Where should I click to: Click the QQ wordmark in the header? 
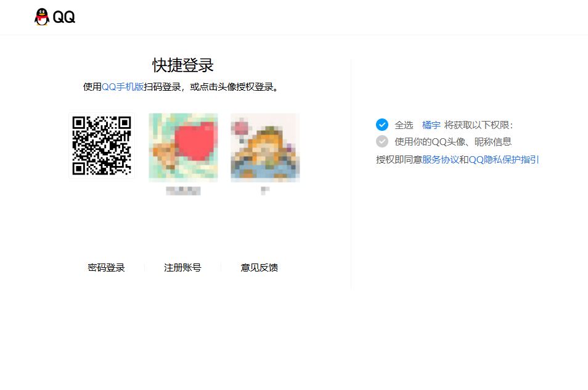pos(65,17)
